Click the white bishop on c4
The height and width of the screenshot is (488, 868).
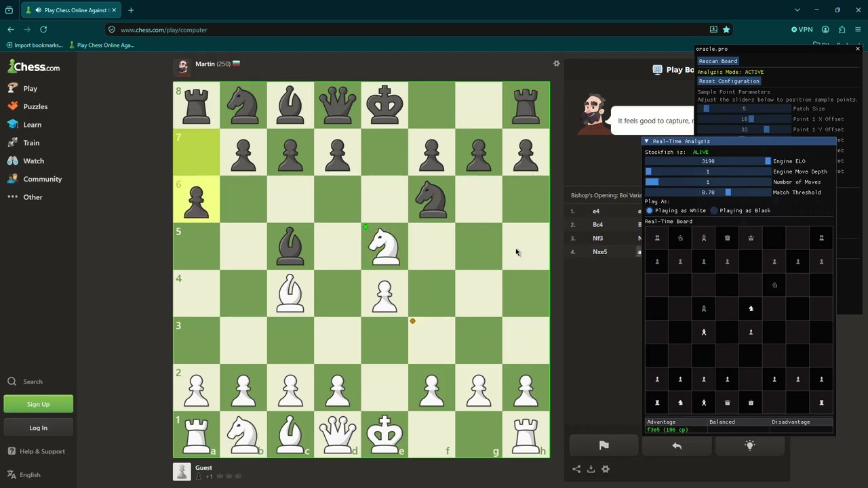click(x=290, y=293)
